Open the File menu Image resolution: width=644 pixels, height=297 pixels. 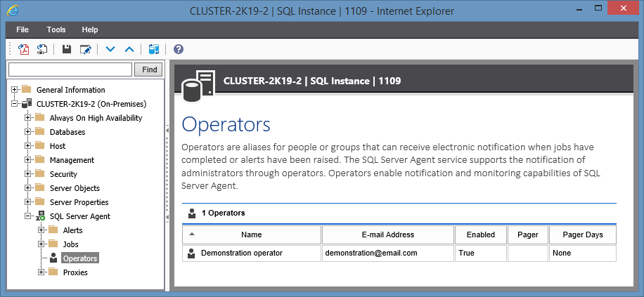click(22, 29)
